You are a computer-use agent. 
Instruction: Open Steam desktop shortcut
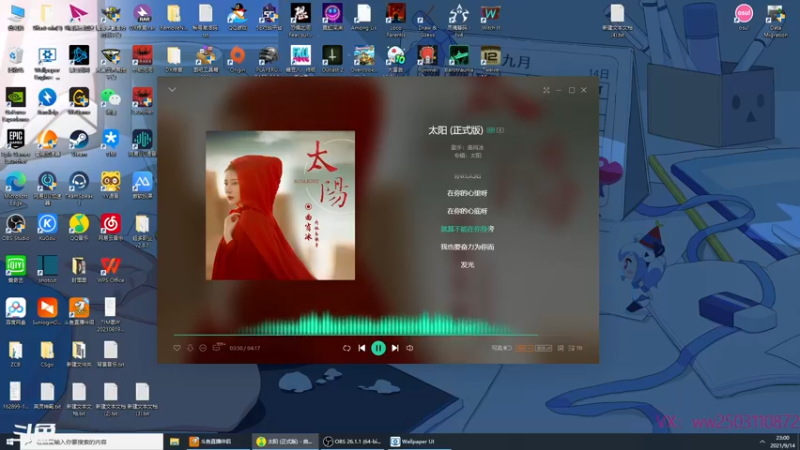pyautogui.click(x=79, y=143)
